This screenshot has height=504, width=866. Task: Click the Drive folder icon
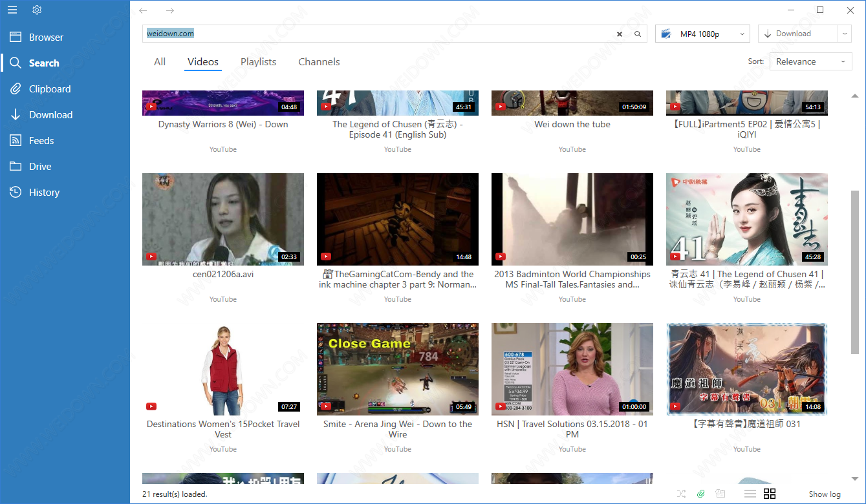[16, 167]
